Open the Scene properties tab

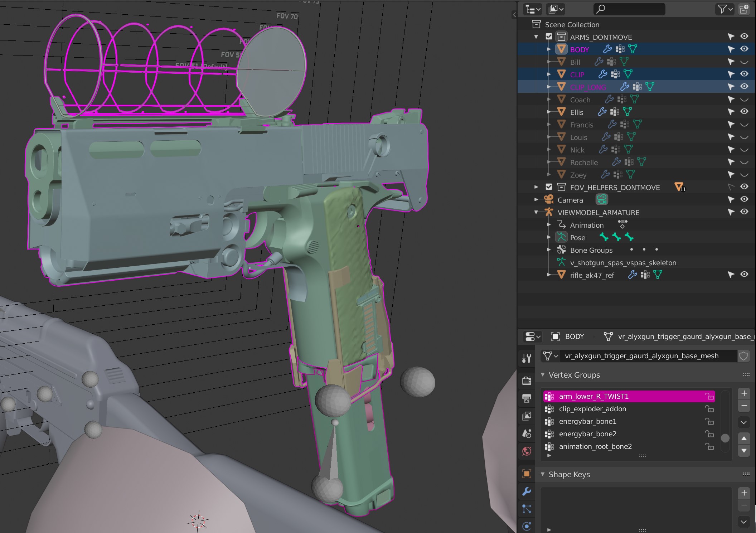527,433
